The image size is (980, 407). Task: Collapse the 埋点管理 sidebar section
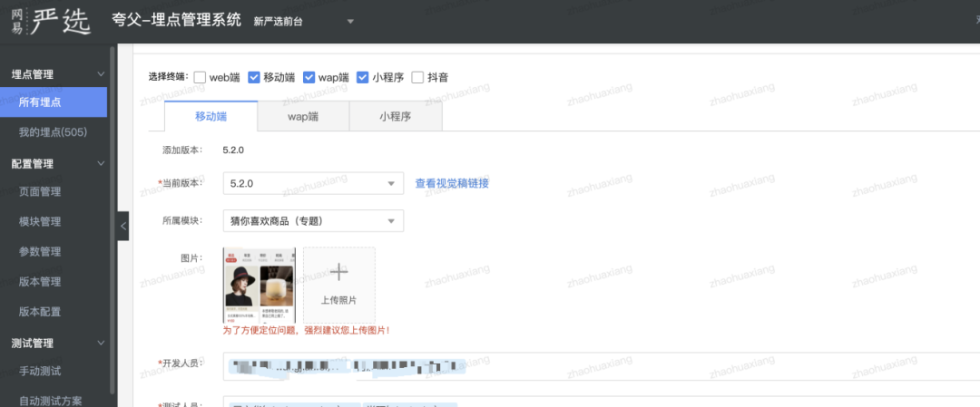(x=102, y=74)
